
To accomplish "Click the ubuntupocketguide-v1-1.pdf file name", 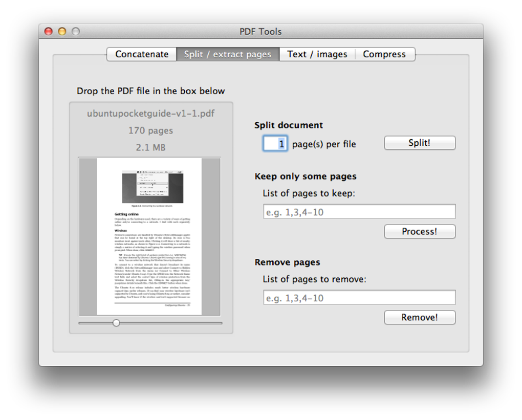I will tap(151, 114).
